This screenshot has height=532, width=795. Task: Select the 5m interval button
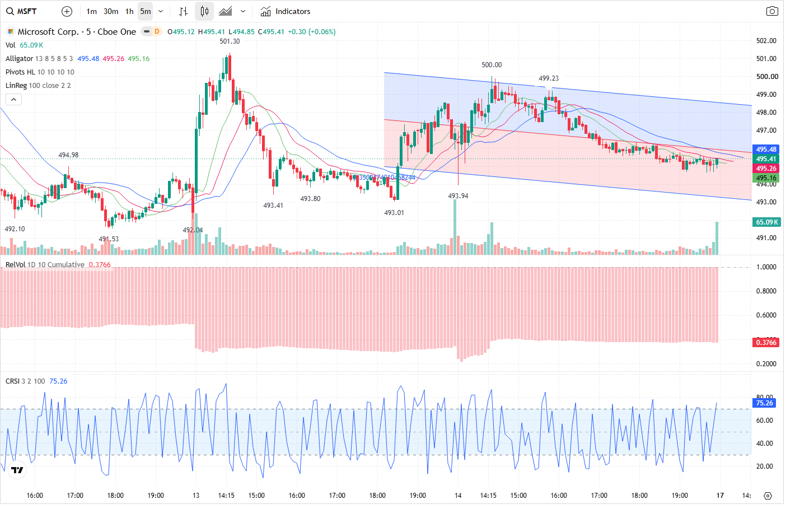[146, 11]
